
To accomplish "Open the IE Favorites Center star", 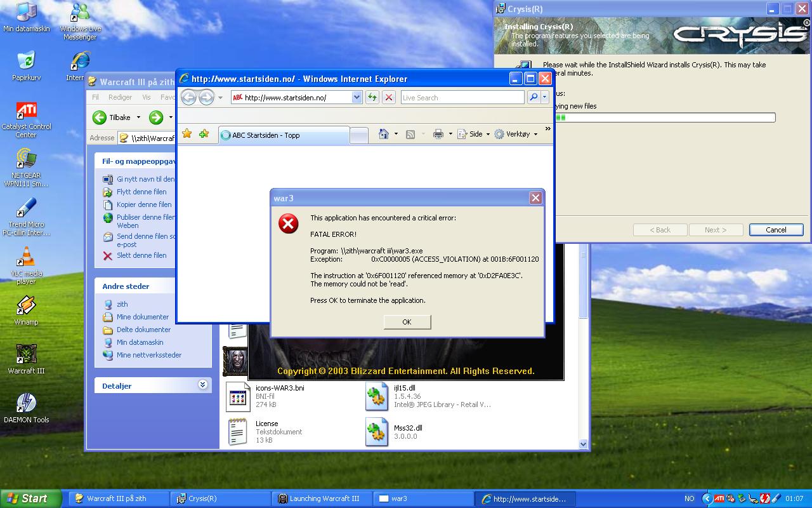I will tap(187, 134).
